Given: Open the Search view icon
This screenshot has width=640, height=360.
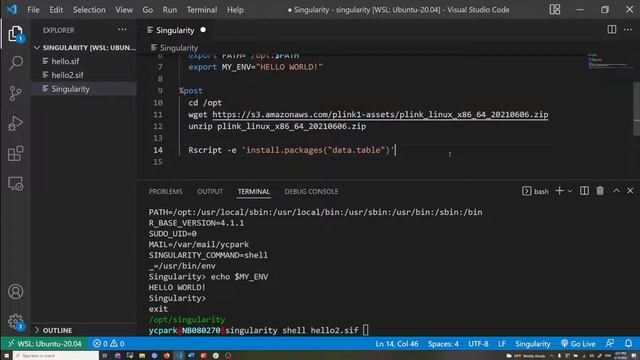Looking at the screenshot, I should click(16, 63).
